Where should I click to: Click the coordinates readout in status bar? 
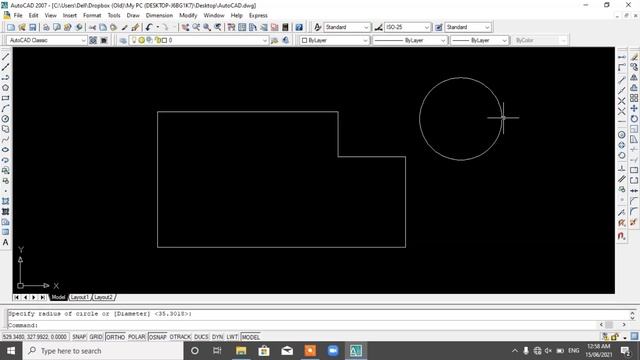click(x=34, y=337)
